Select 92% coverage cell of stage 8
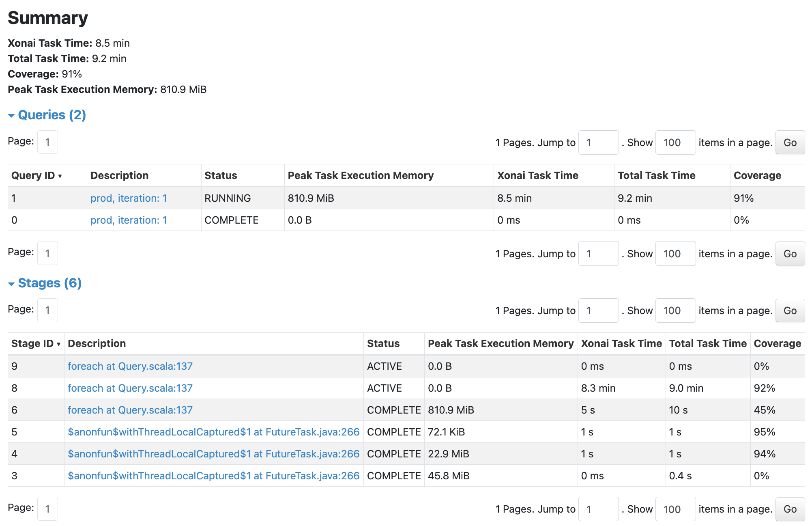This screenshot has width=812, height=526. (778, 388)
